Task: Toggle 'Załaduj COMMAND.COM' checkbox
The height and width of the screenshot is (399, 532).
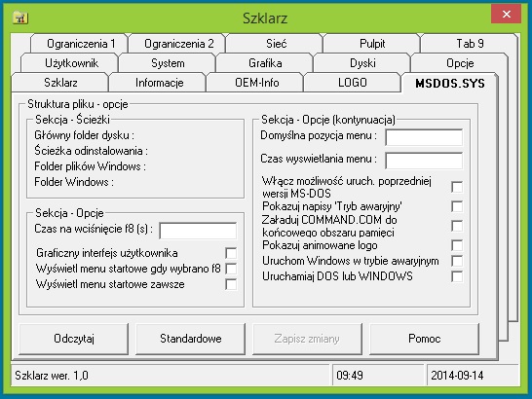Action: pos(457,226)
